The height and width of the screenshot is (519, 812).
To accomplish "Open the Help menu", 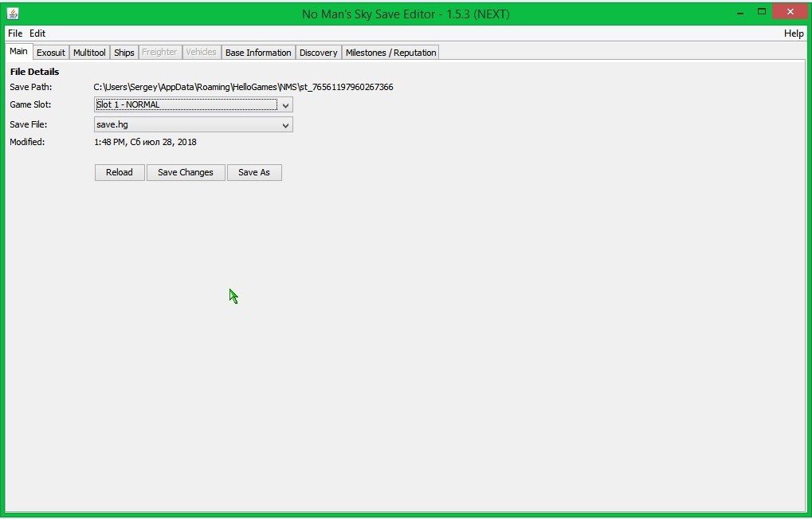I will (x=794, y=33).
